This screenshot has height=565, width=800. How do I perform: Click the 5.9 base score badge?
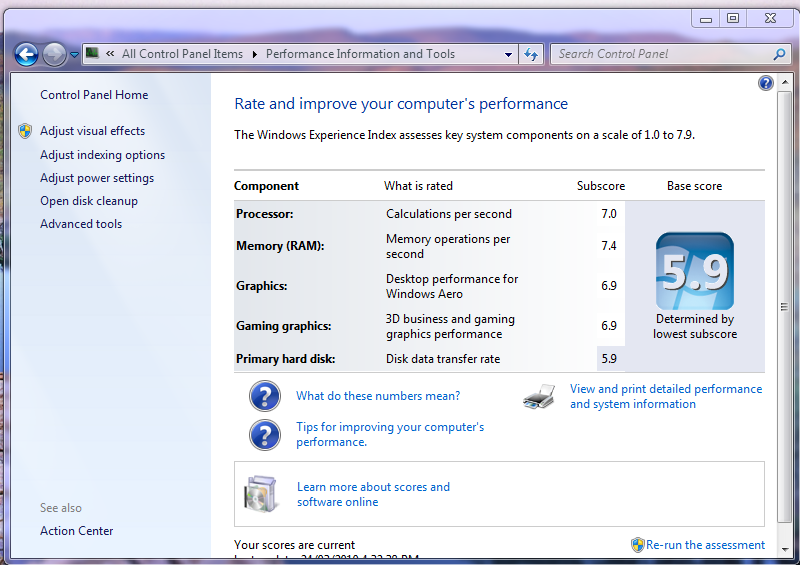pos(695,271)
